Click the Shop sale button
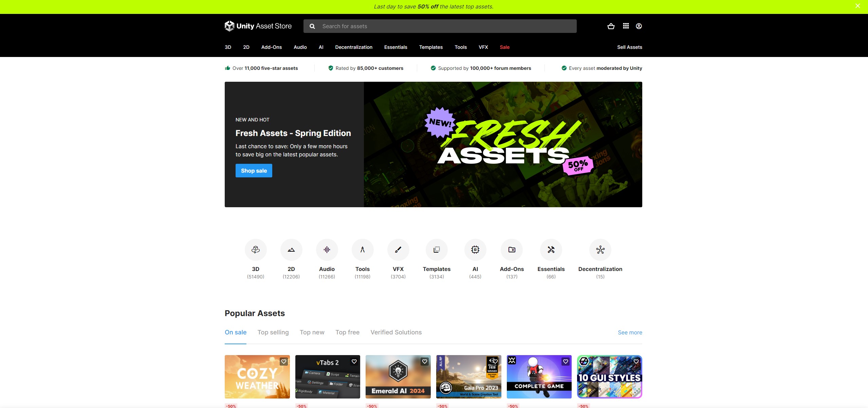This screenshot has height=408, width=868. point(254,171)
